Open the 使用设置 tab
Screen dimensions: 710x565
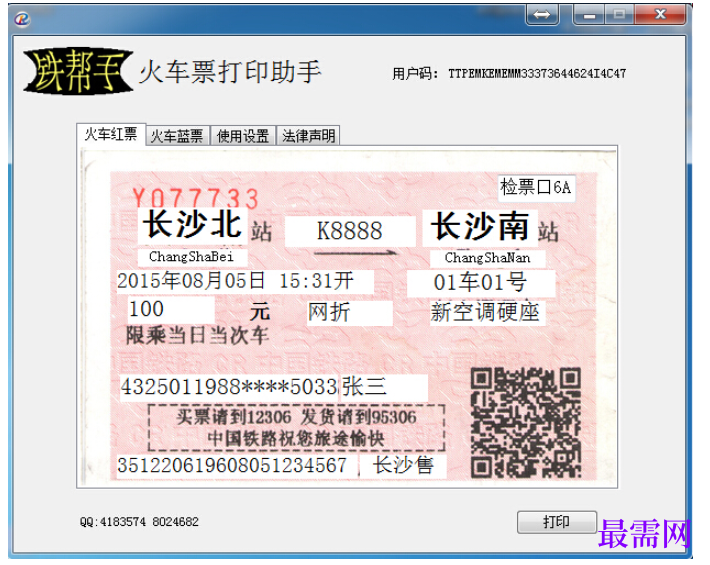tap(243, 136)
